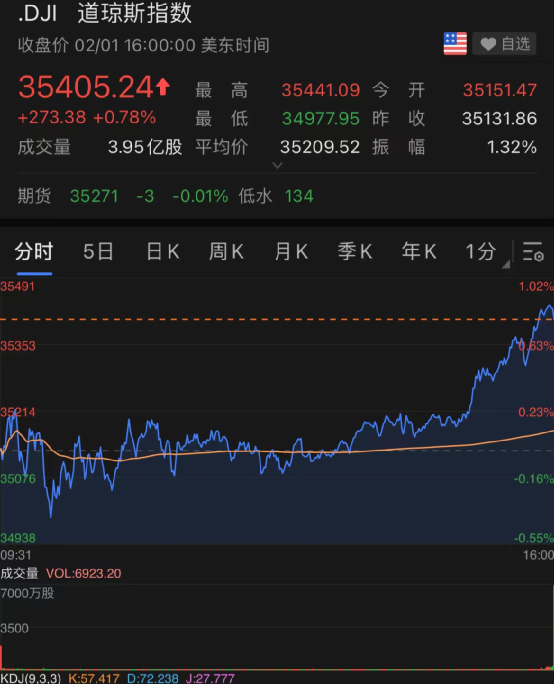Screen dimensions: 554x684
Task: Expand more quote details chevron
Action: point(277,165)
